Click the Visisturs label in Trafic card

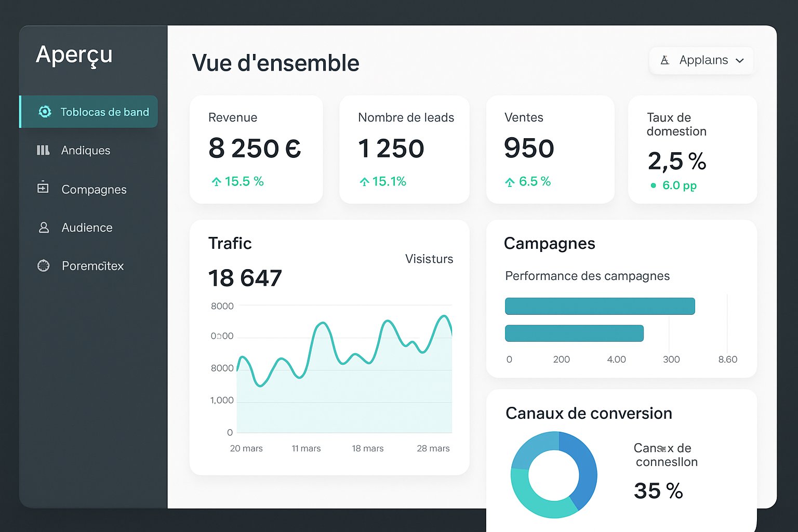(429, 259)
